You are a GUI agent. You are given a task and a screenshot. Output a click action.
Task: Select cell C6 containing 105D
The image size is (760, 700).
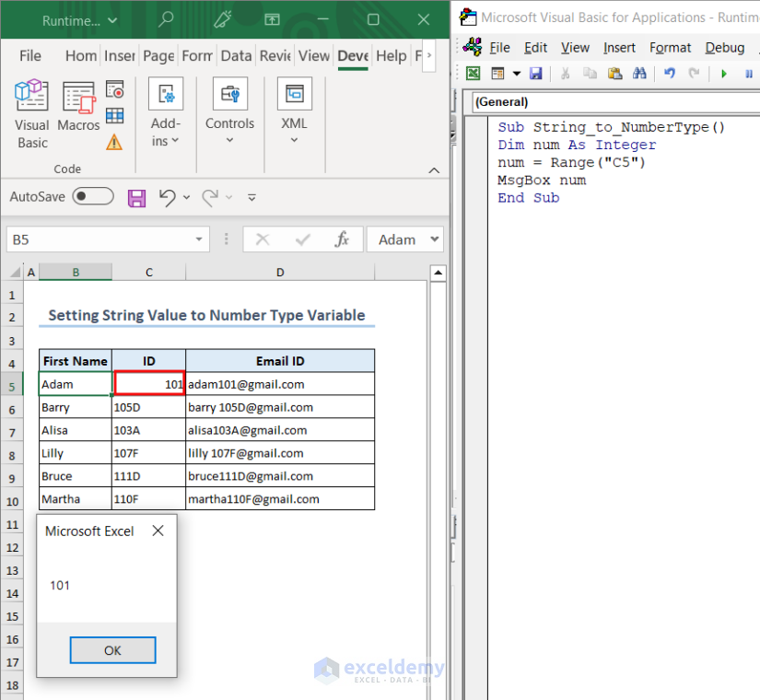pos(148,407)
